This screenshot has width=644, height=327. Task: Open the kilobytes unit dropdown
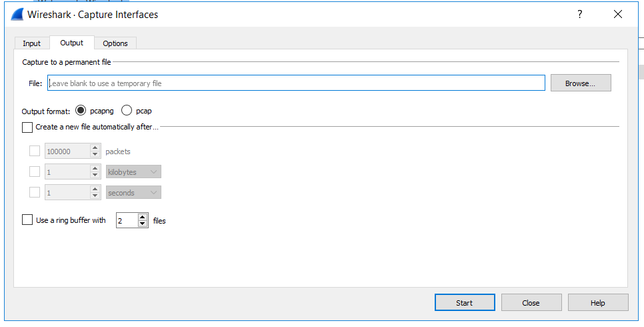[x=133, y=172]
